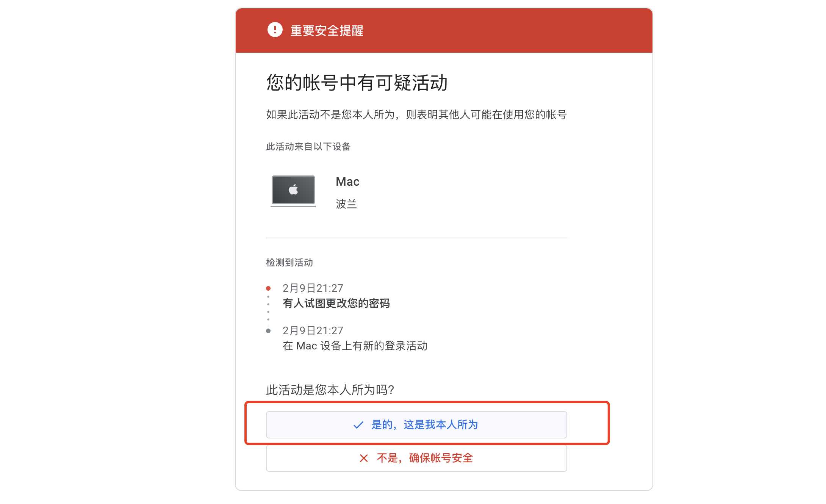
Task: Choose 不是，确保帐号安全 button
Action: click(416, 458)
